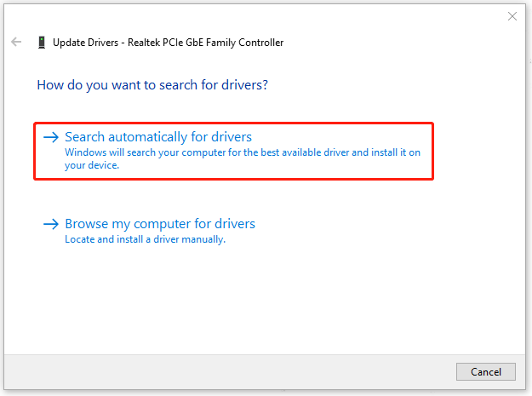Click 'Update Drivers - Realtek PCIe GbE Family Controller' title
This screenshot has width=532, height=396.
(x=168, y=43)
